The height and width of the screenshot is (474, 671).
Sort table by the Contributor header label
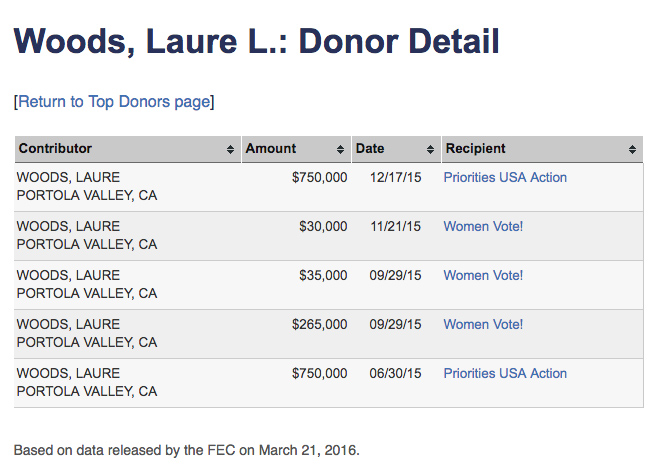click(x=55, y=149)
